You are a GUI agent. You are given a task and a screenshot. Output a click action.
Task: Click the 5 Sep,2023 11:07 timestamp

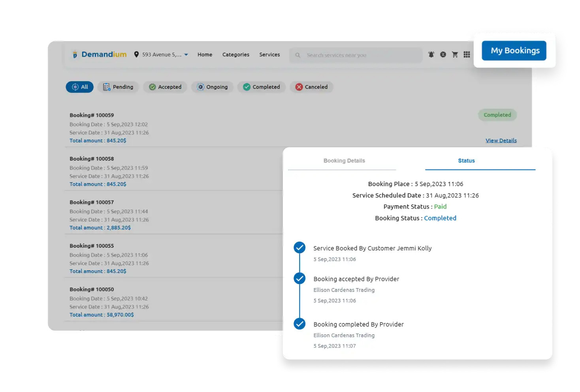point(335,346)
